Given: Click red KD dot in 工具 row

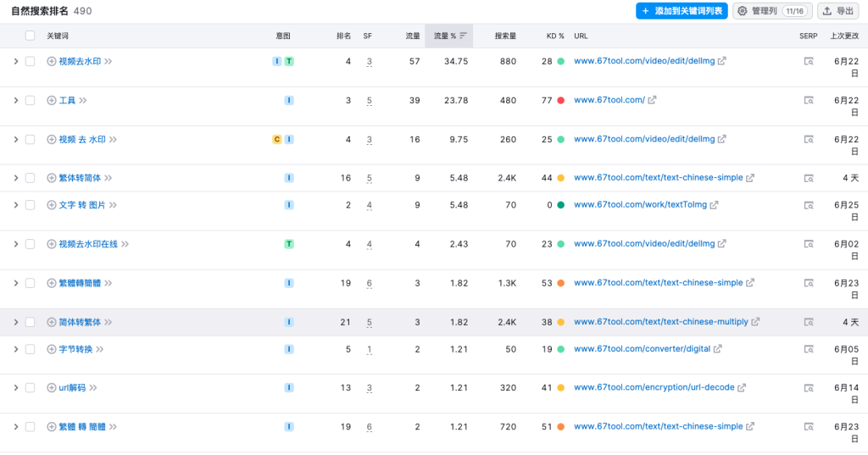Looking at the screenshot, I should pyautogui.click(x=561, y=100).
